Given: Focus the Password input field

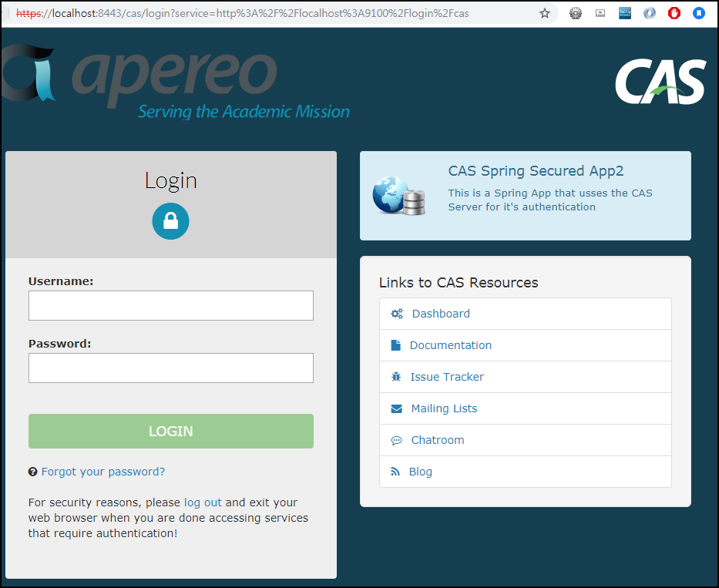Looking at the screenshot, I should point(171,368).
